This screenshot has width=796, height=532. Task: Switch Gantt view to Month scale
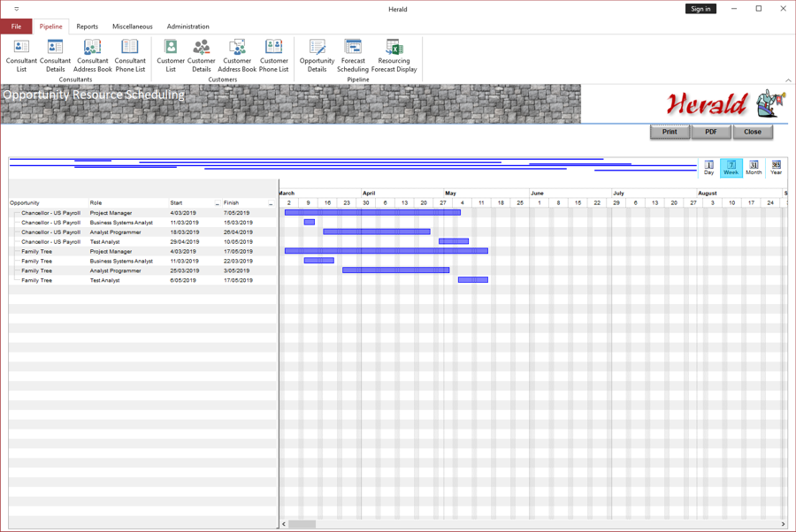(754, 167)
